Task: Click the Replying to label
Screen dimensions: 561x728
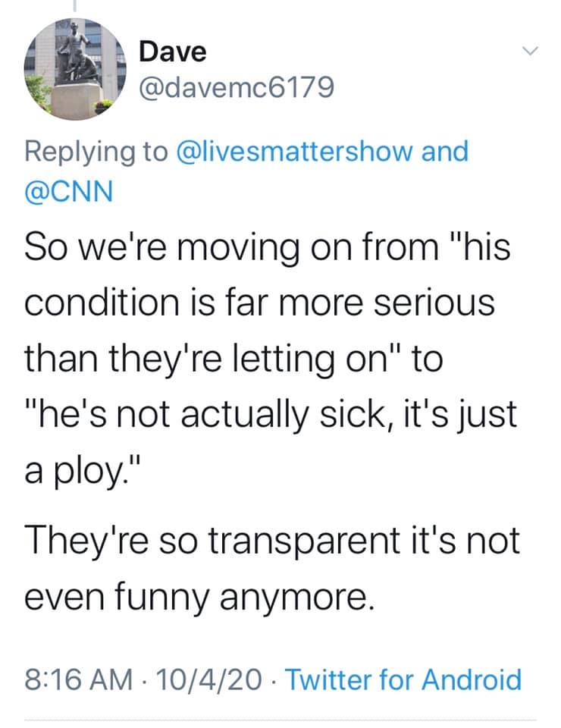Action: tap(96, 152)
